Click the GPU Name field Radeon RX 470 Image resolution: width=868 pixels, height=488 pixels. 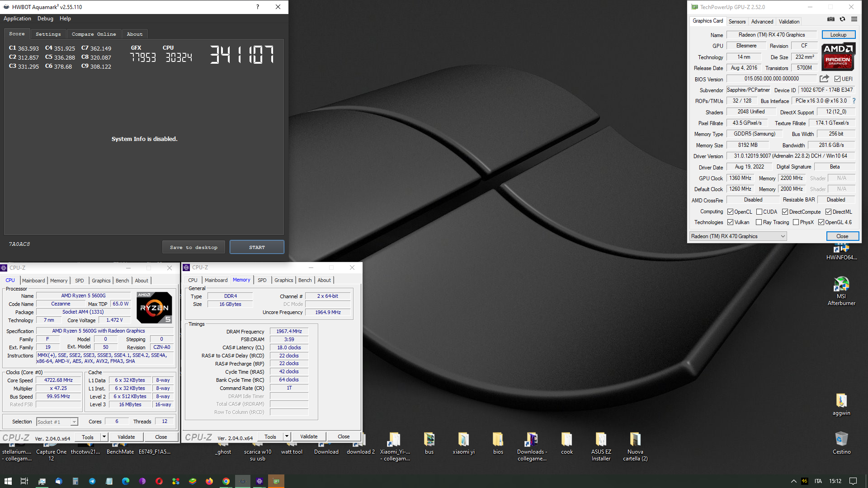[772, 35]
